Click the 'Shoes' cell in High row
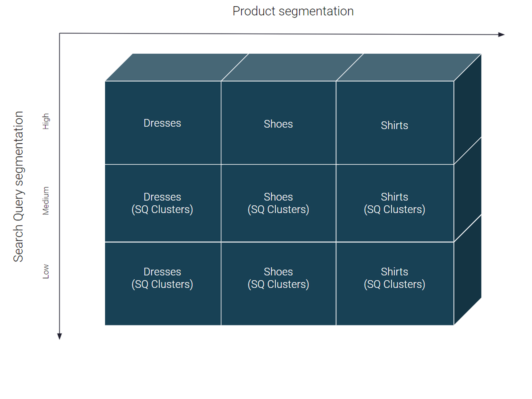This screenshot has width=532, height=399. [x=279, y=123]
